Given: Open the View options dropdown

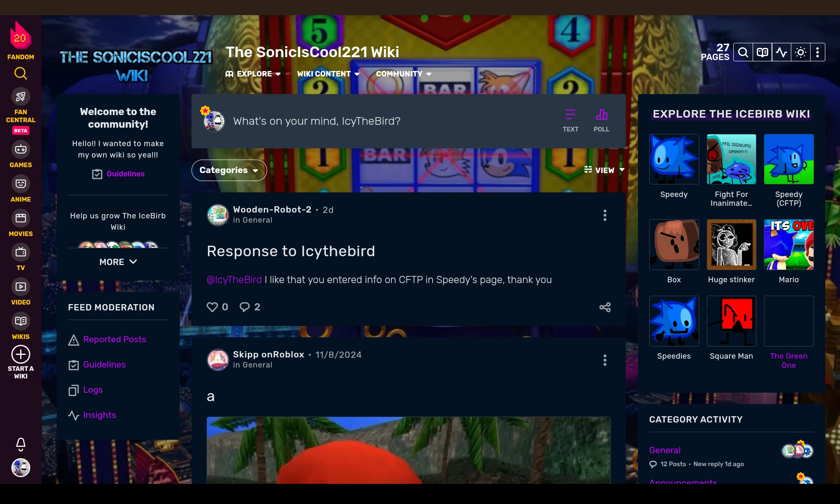Looking at the screenshot, I should 604,170.
